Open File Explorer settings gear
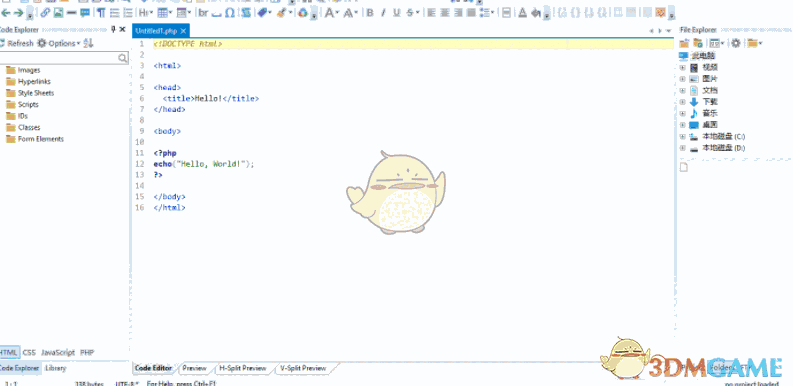Screen dimensions: 793x386 [x=736, y=44]
